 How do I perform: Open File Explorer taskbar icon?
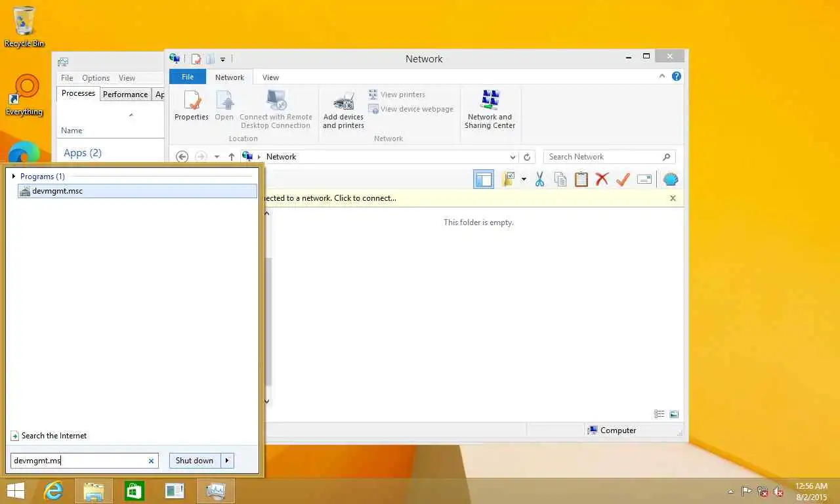94,491
